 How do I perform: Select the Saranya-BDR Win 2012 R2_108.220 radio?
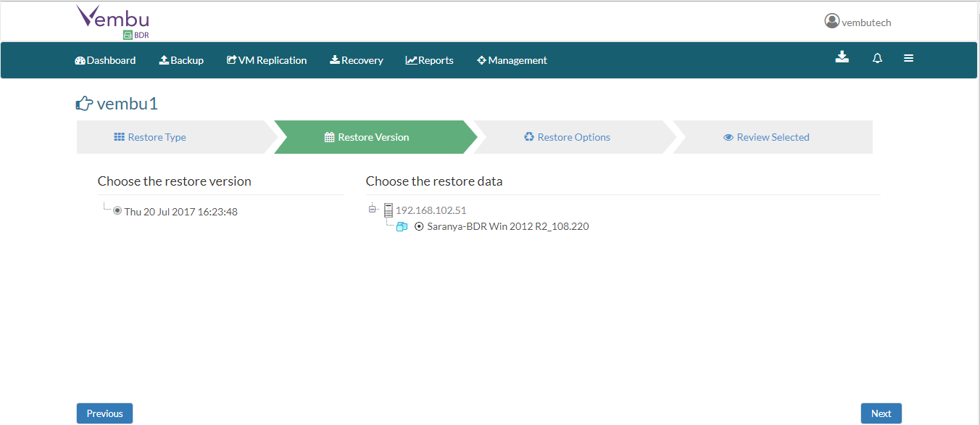click(419, 226)
